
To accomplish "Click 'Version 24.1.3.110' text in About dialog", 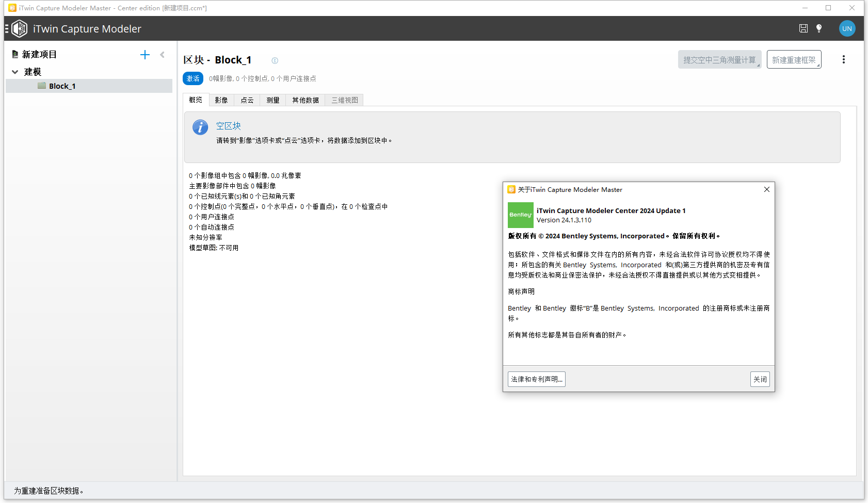I will coord(564,220).
